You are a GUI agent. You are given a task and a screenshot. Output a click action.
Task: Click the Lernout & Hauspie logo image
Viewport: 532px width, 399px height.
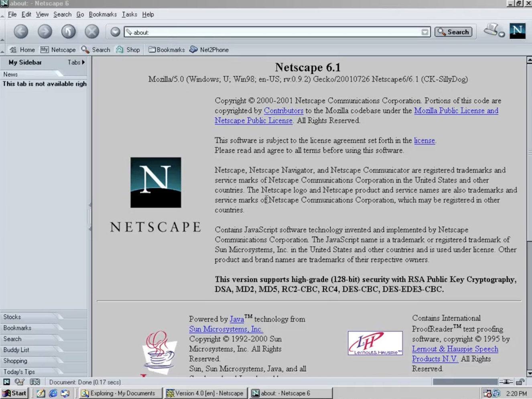(x=375, y=343)
